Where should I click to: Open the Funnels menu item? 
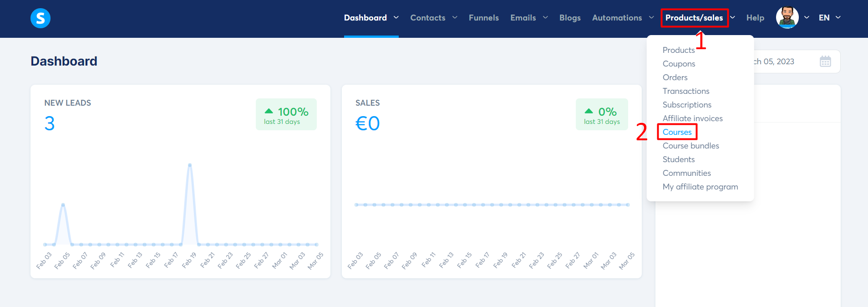(484, 18)
